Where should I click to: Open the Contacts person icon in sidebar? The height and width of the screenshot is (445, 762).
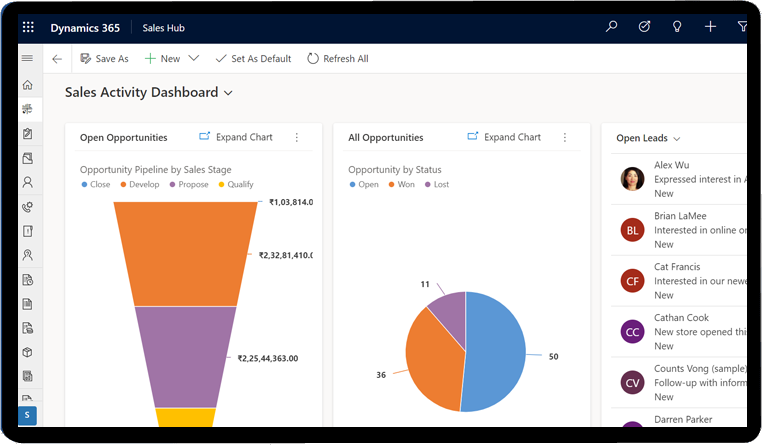[x=28, y=183]
